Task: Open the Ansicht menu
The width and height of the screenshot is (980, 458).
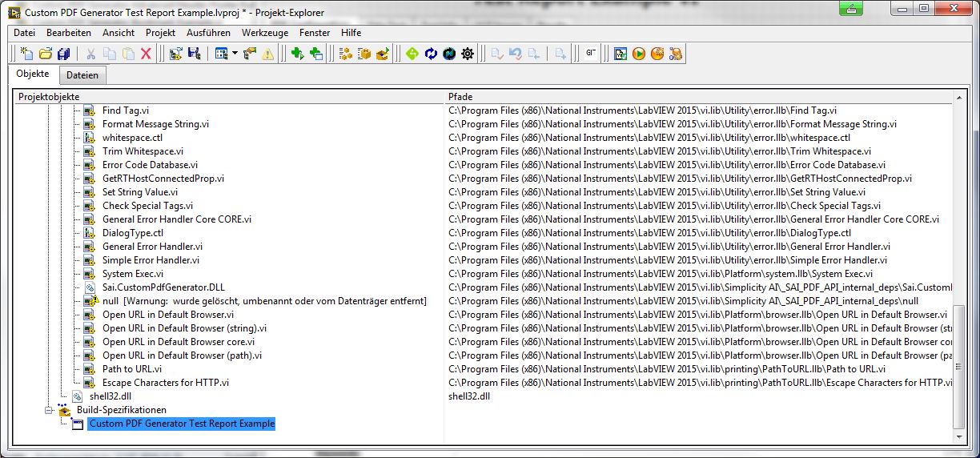Action: click(118, 33)
